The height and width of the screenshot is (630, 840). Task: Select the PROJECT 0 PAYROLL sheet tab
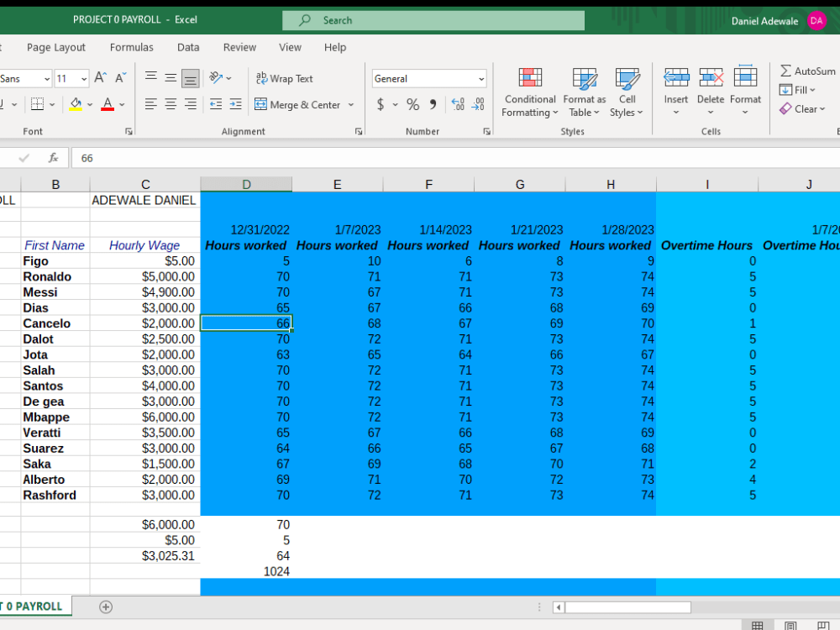(34, 606)
